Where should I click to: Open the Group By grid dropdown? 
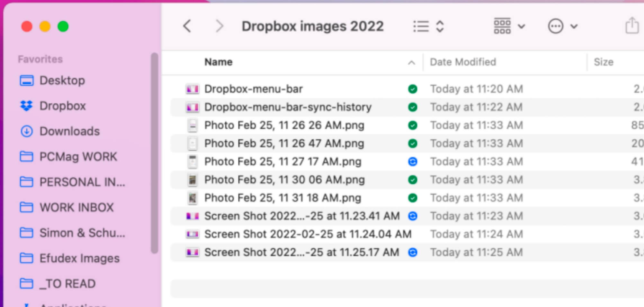(x=509, y=26)
